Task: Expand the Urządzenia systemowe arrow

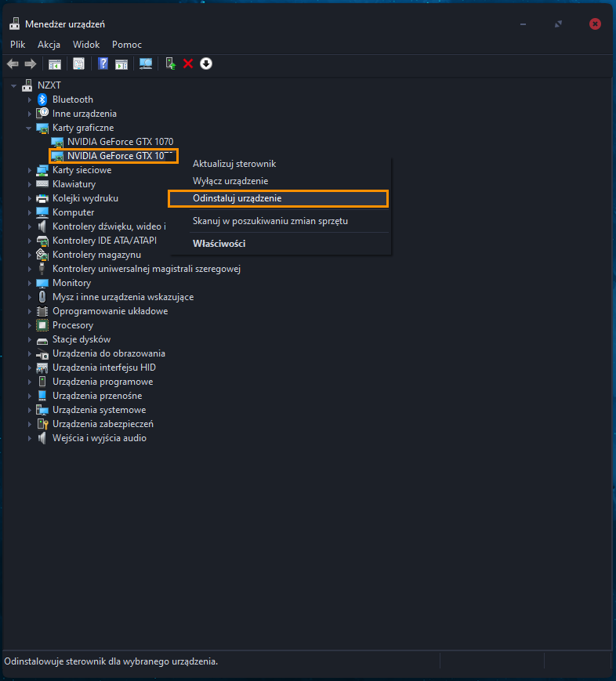Action: click(30, 410)
